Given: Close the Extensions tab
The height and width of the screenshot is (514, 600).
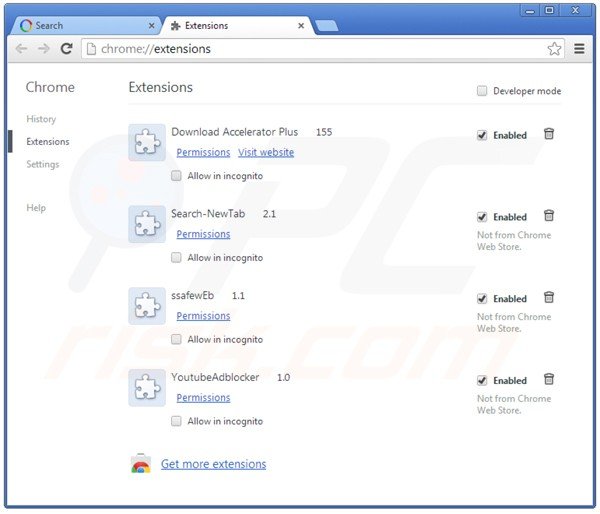Looking at the screenshot, I should pos(301,26).
